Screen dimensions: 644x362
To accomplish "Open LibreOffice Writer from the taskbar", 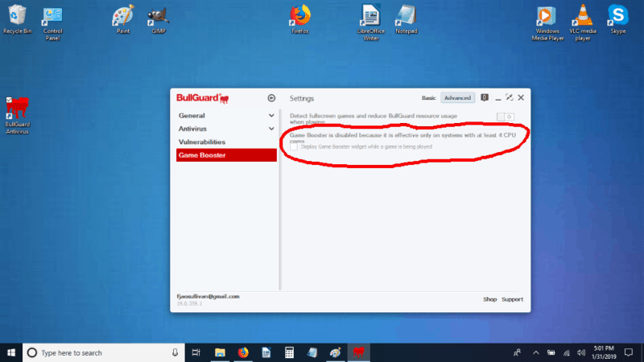I will pos(266,352).
